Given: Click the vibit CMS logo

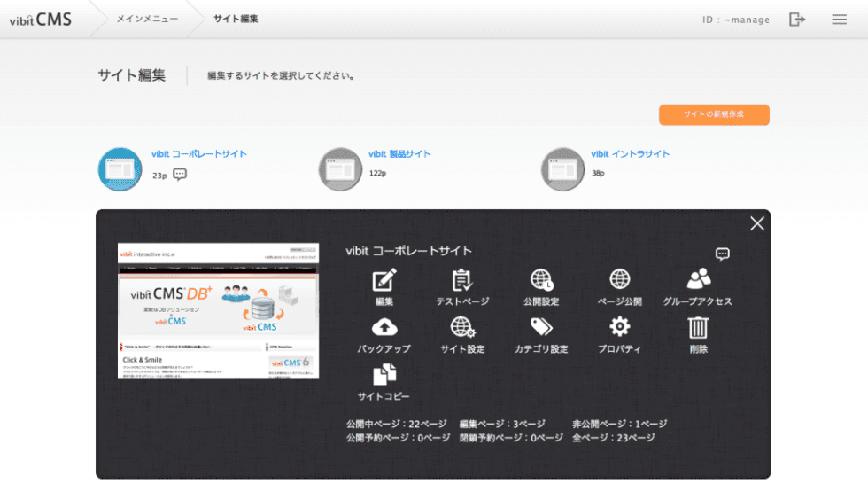Looking at the screenshot, I should pos(41,20).
